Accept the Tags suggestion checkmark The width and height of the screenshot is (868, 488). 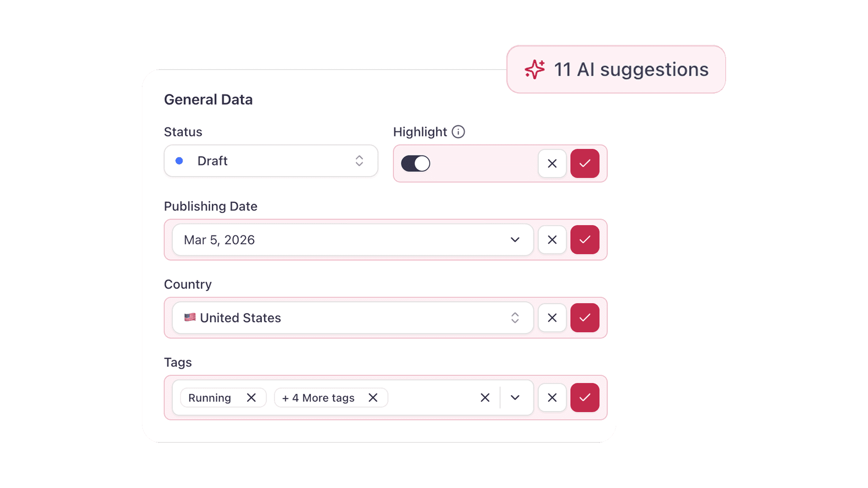(585, 398)
